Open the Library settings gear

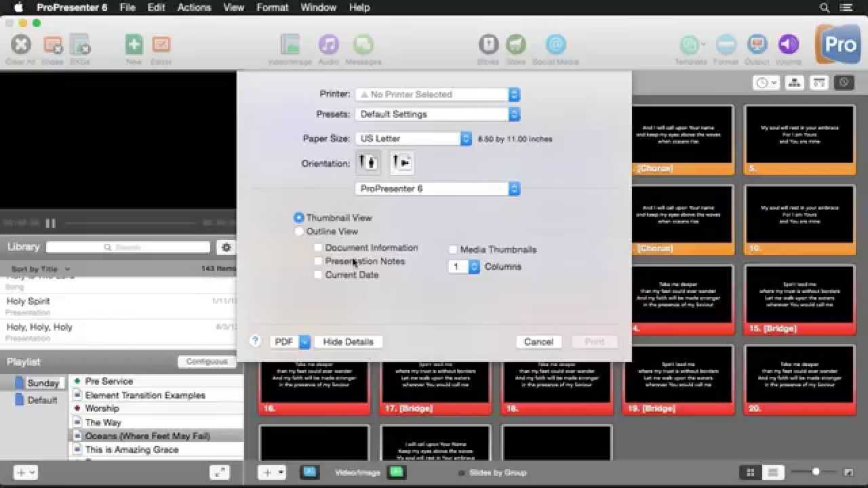pos(226,247)
